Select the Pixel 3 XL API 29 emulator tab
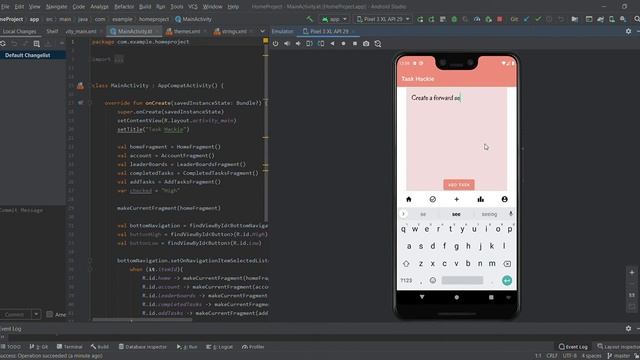This screenshot has width=640, height=360. click(329, 31)
